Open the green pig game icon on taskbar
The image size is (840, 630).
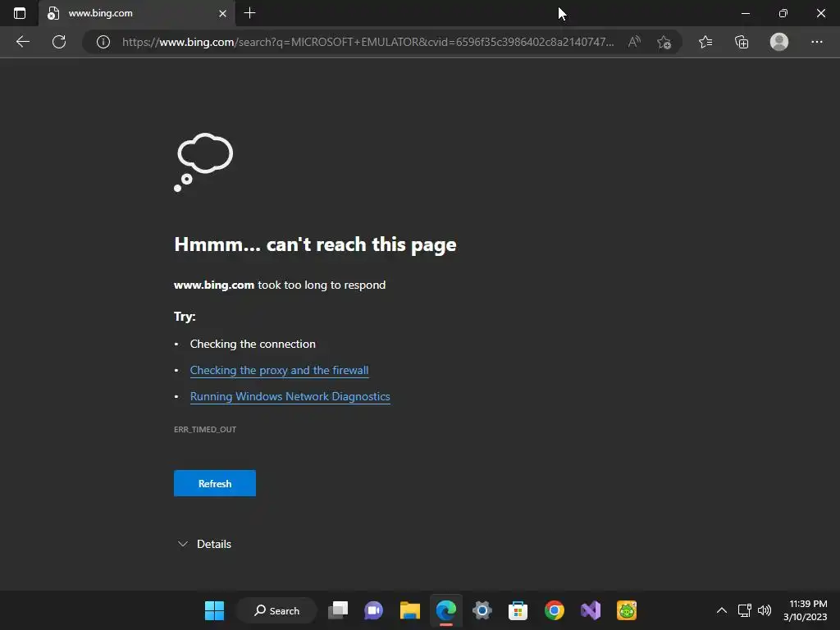click(x=626, y=610)
